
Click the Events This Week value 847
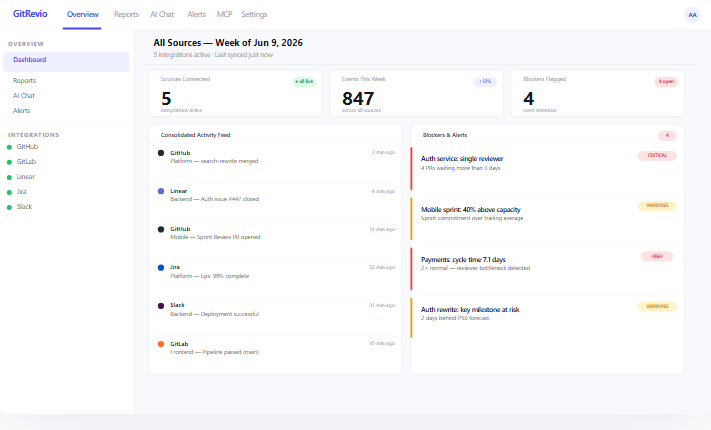358,98
